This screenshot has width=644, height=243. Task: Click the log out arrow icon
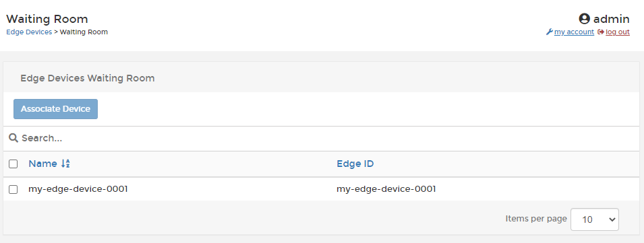(600, 32)
